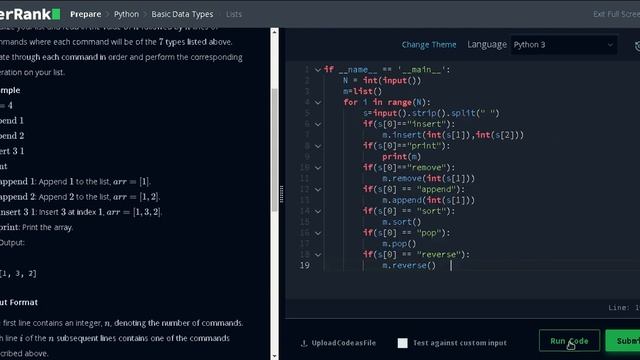The width and height of the screenshot is (640, 360).
Task: Collapse the for loop fold at line 4
Action: (x=318, y=102)
